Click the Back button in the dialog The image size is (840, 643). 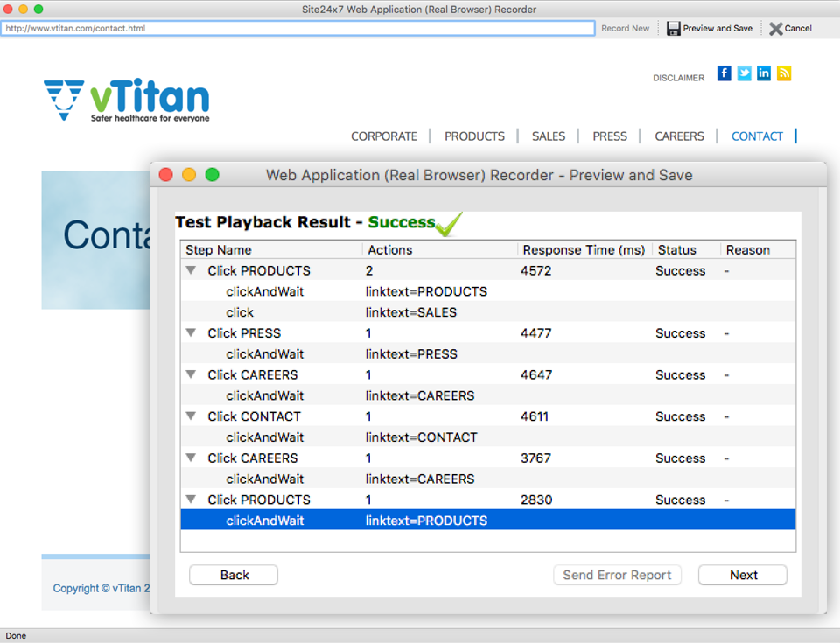tap(234, 575)
